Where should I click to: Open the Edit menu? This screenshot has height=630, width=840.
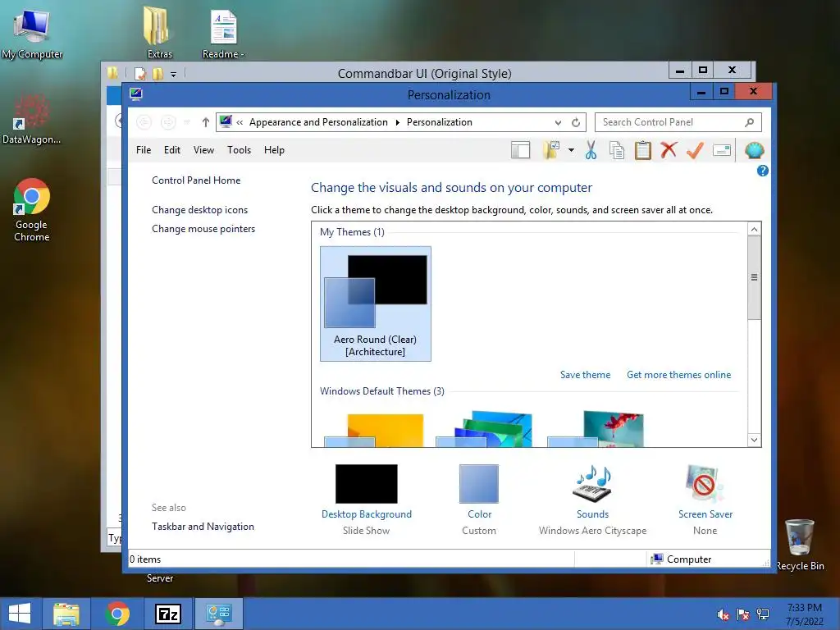pos(172,150)
